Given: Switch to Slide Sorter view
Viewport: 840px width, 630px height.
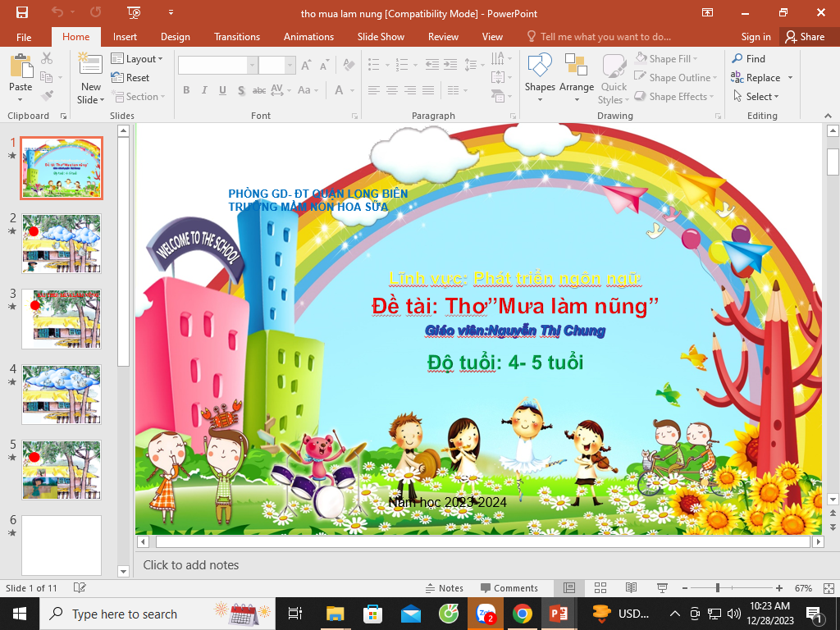Looking at the screenshot, I should point(600,588).
